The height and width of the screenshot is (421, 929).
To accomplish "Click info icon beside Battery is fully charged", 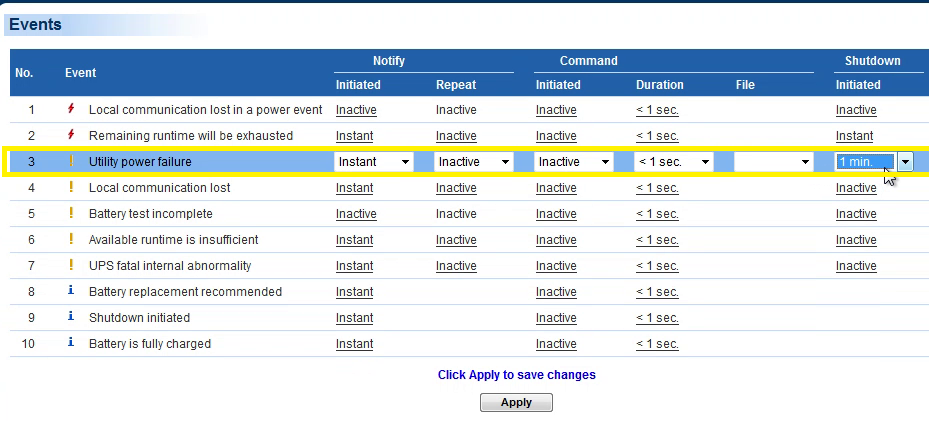I will coord(71,343).
